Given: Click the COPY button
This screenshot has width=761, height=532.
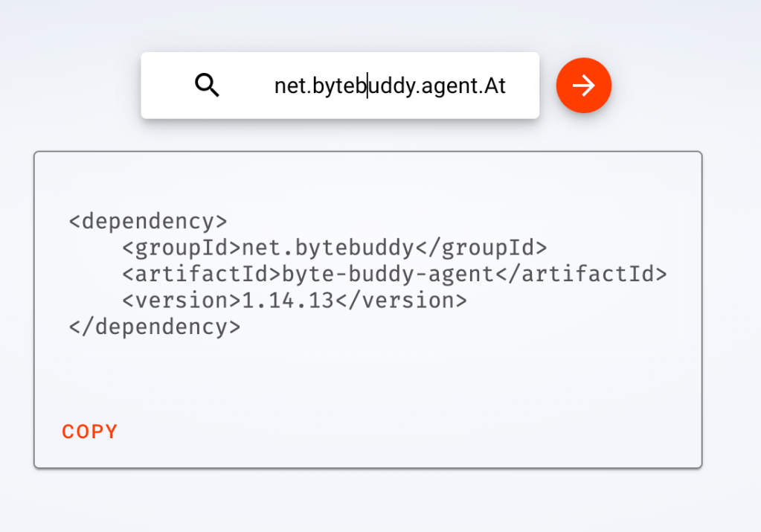Looking at the screenshot, I should coord(90,432).
